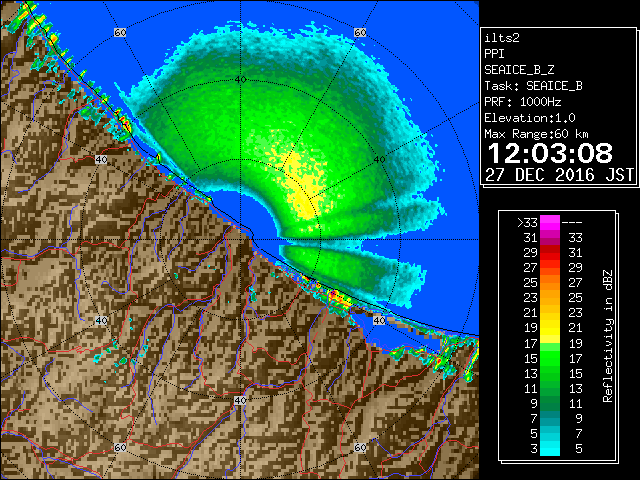Click the radar center where the crosshair lines meet
The height and width of the screenshot is (480, 640).
click(x=240, y=240)
